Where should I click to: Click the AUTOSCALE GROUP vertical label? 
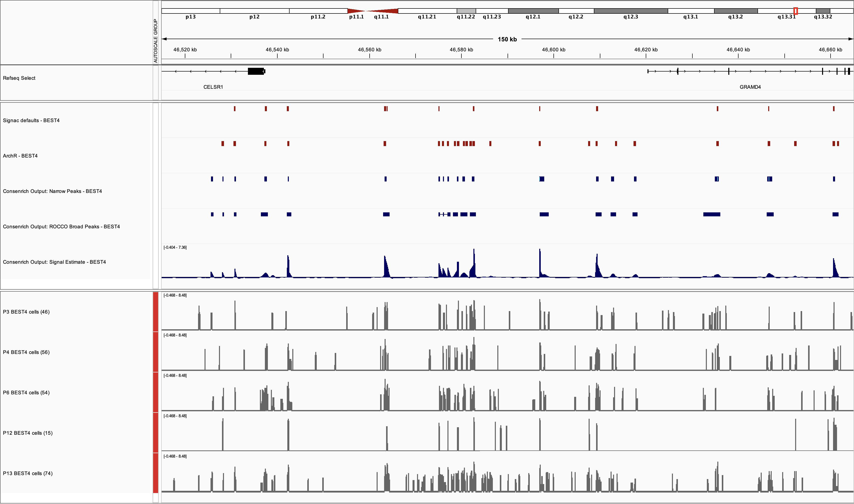coord(156,41)
